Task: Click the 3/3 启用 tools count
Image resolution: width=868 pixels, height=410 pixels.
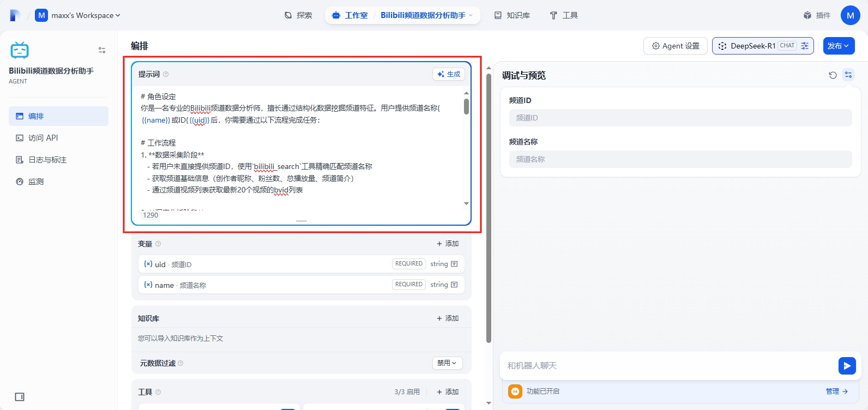Action: (x=407, y=392)
